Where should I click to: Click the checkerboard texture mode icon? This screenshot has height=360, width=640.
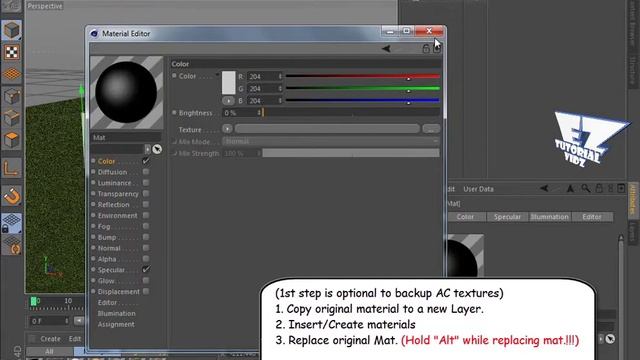(11, 52)
